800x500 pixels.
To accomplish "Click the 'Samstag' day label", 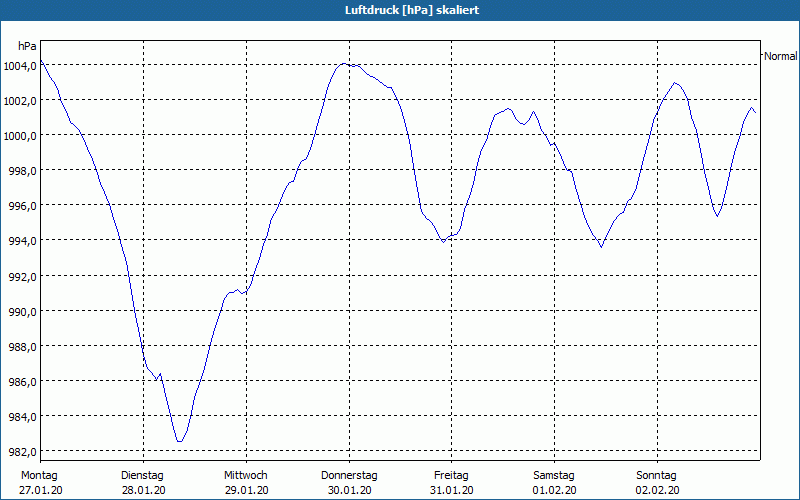I will pyautogui.click(x=554, y=476).
